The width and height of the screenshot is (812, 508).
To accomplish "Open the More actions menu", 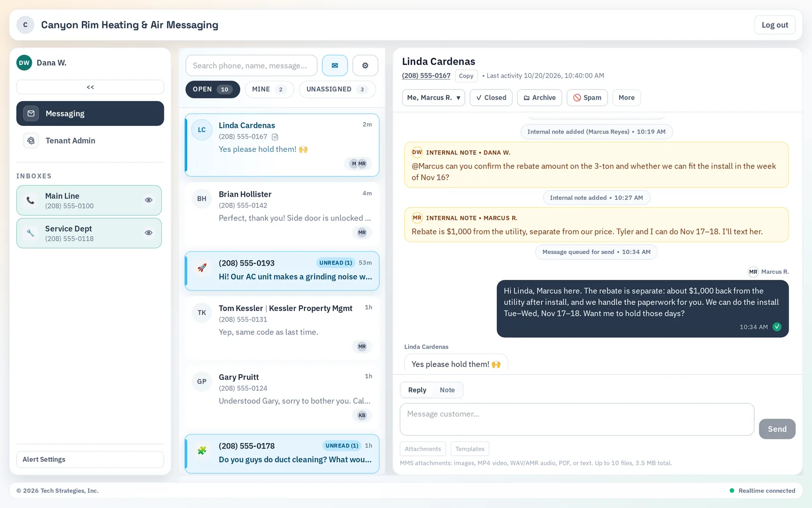I will [x=627, y=98].
